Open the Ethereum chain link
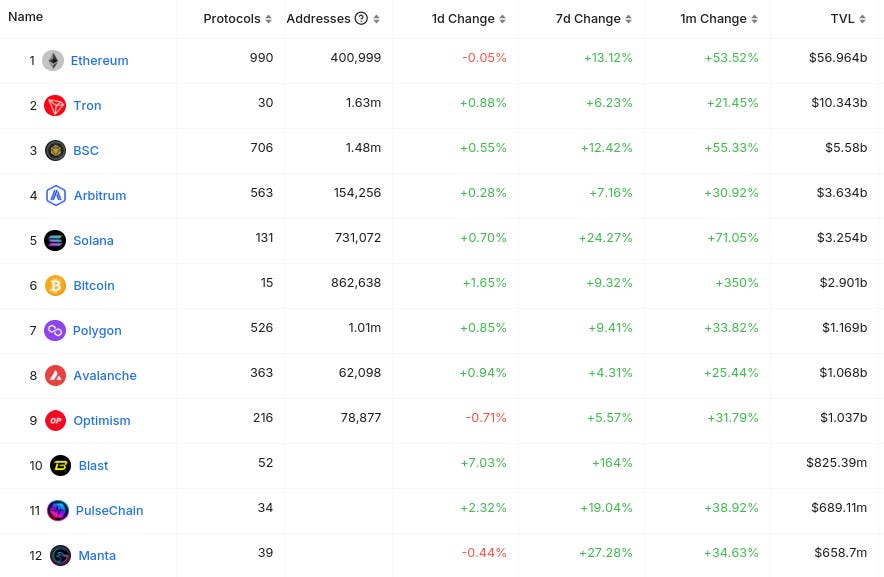884x577 pixels. click(99, 60)
